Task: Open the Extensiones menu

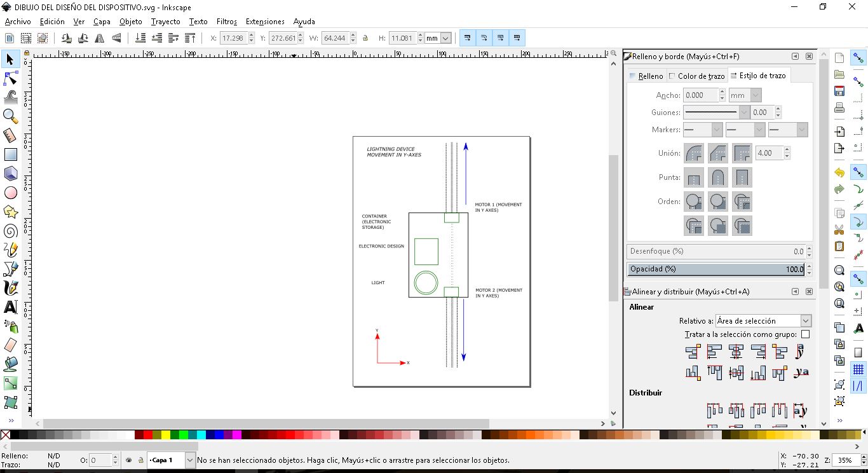Action: click(x=265, y=22)
